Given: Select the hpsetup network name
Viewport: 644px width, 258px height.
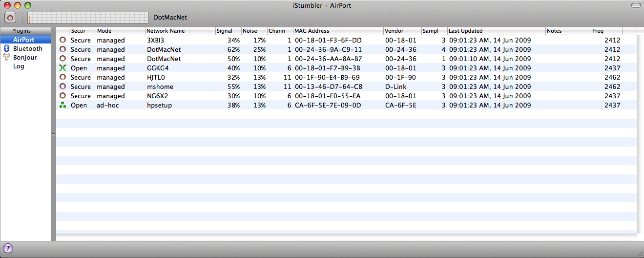Looking at the screenshot, I should click(x=159, y=105).
